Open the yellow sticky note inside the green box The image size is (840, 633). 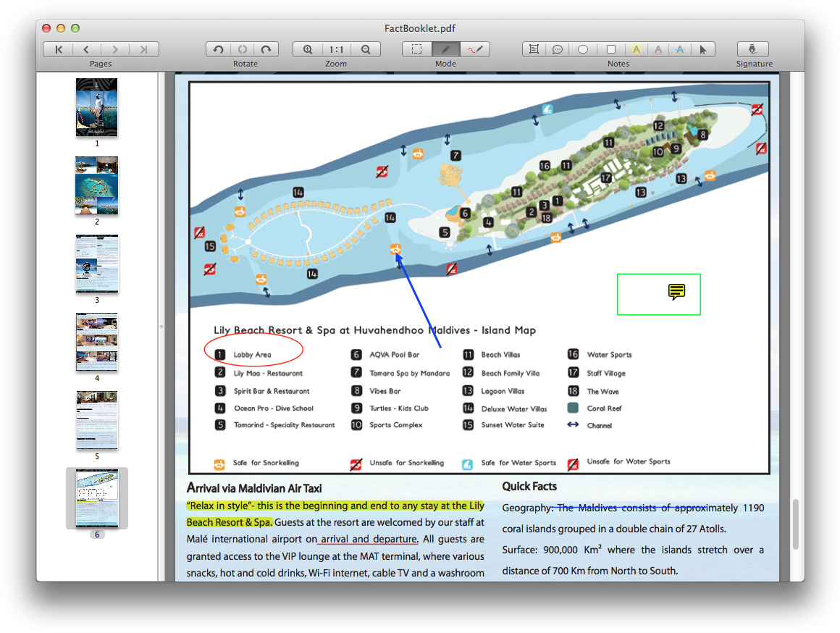(x=676, y=293)
